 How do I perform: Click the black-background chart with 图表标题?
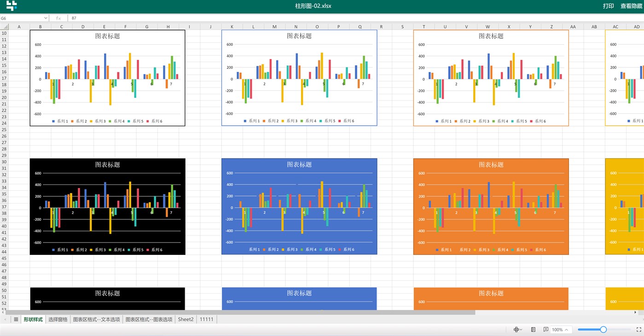[x=107, y=206]
